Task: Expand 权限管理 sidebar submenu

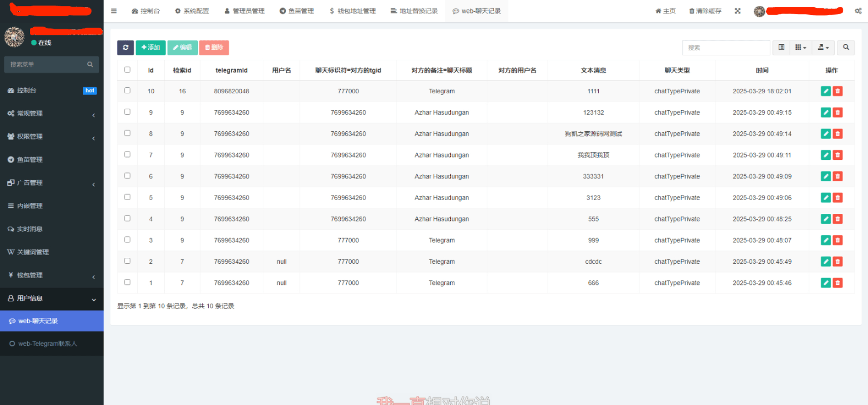Action: (52, 136)
